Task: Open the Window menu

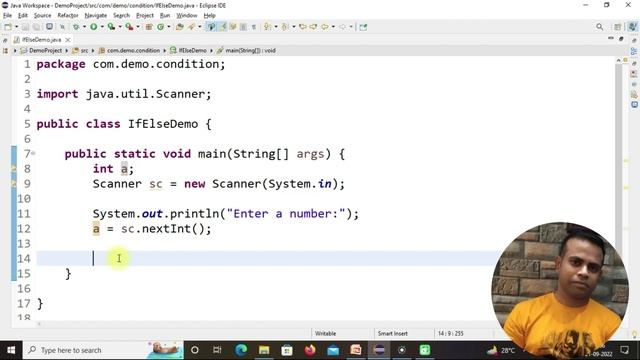Action: click(187, 16)
